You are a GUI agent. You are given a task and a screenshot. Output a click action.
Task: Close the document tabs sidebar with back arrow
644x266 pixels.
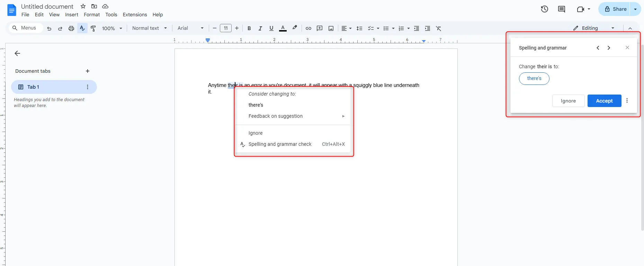(x=17, y=53)
